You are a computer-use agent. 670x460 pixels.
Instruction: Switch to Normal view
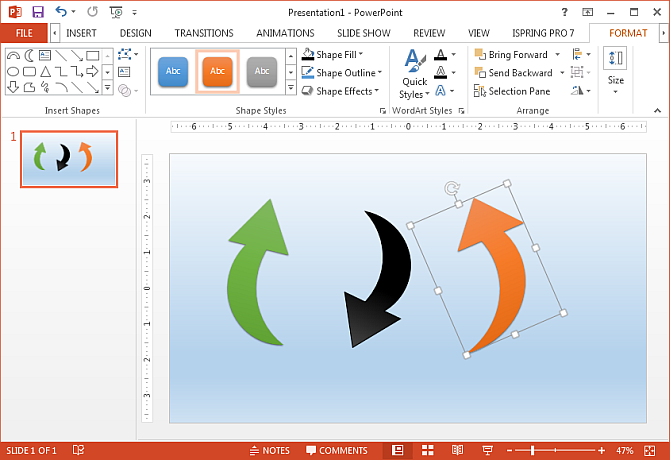click(398, 450)
